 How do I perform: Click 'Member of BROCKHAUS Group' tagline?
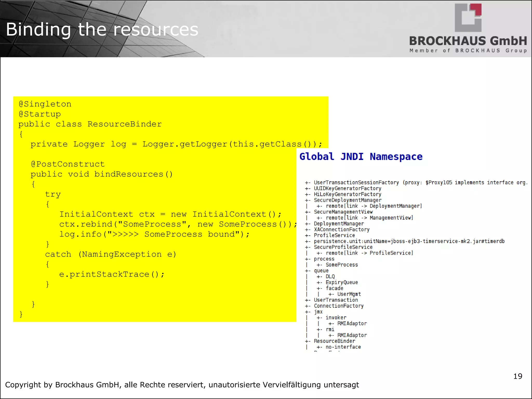pos(468,50)
